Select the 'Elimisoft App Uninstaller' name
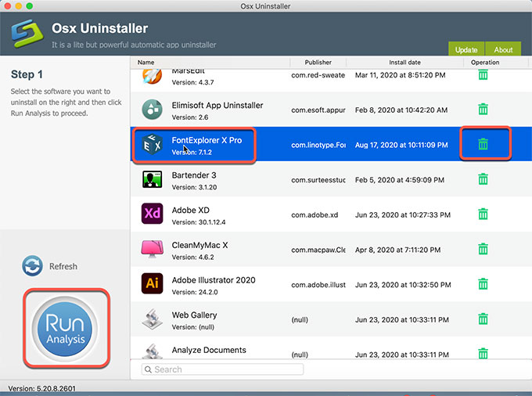Viewport: 532px width, 396px height. coord(217,105)
